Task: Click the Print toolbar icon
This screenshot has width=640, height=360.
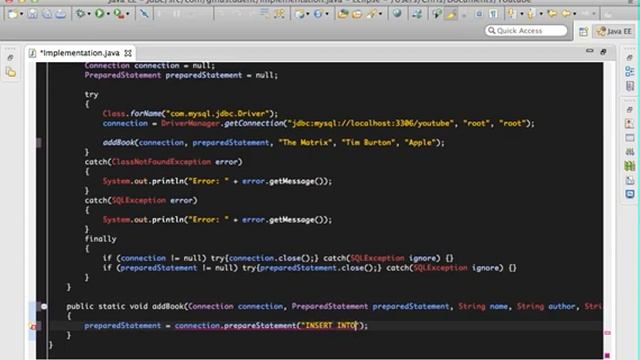Action: pos(60,14)
